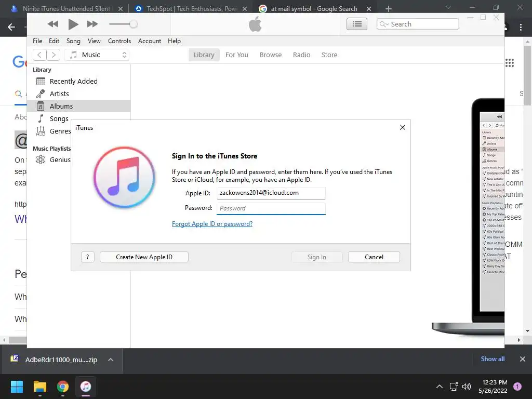Click the Cancel button
532x399 pixels.
(374, 257)
